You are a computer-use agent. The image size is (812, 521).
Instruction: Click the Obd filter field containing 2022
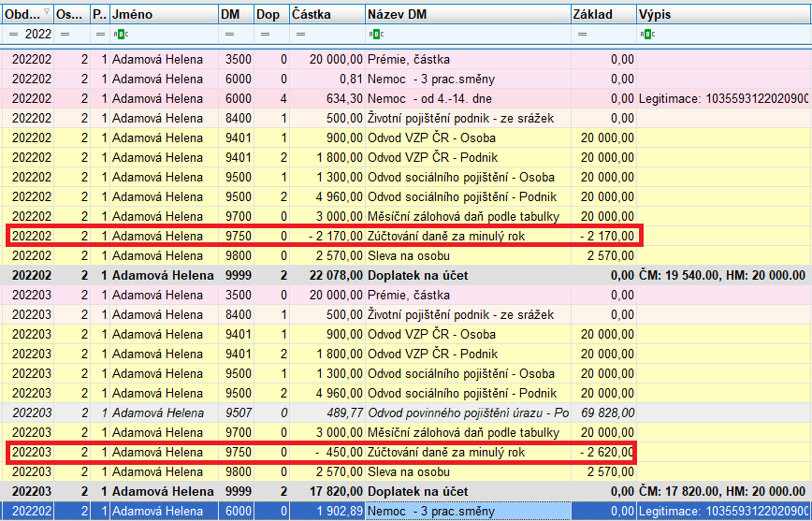(37, 34)
